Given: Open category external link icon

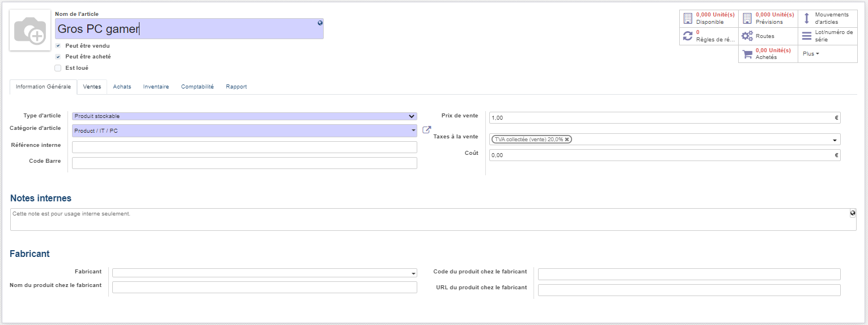Looking at the screenshot, I should 427,130.
